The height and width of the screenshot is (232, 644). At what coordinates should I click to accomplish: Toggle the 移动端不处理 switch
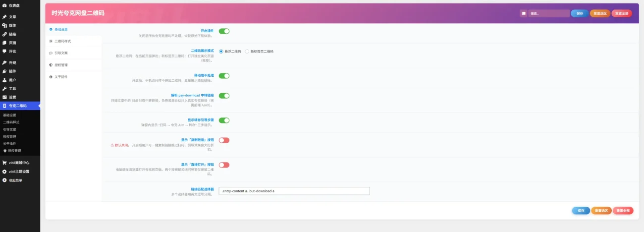tap(224, 76)
